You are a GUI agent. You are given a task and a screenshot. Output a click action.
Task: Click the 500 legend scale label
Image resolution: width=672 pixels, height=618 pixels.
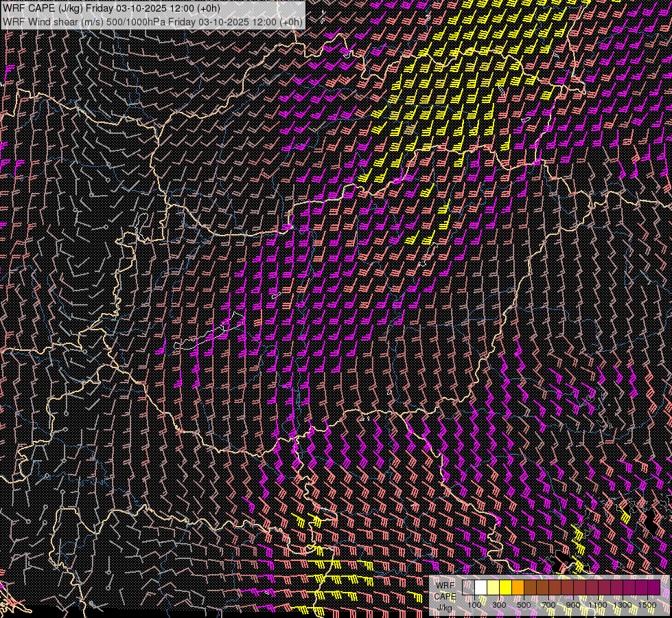tap(524, 604)
